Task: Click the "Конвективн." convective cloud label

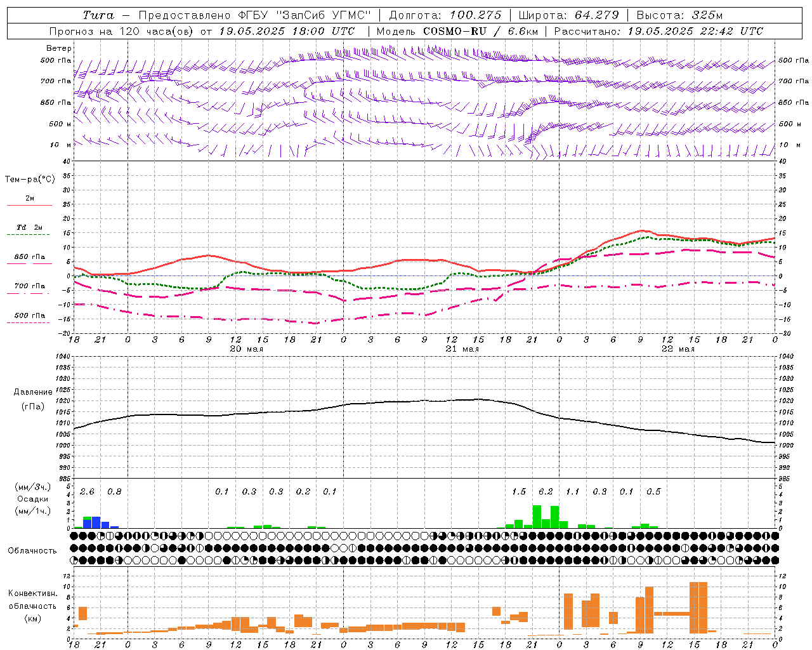Action: 33,594
